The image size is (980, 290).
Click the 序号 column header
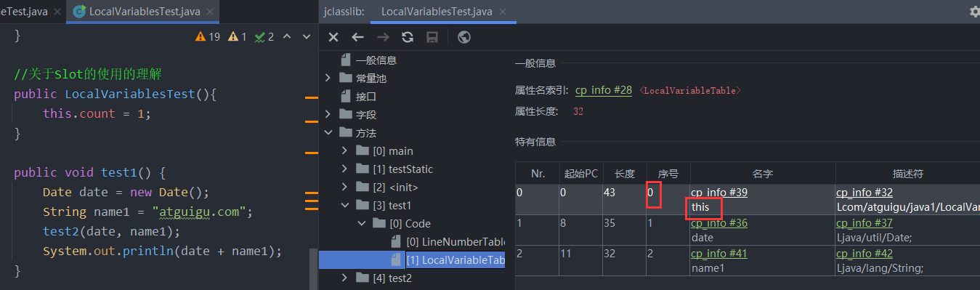[668, 174]
